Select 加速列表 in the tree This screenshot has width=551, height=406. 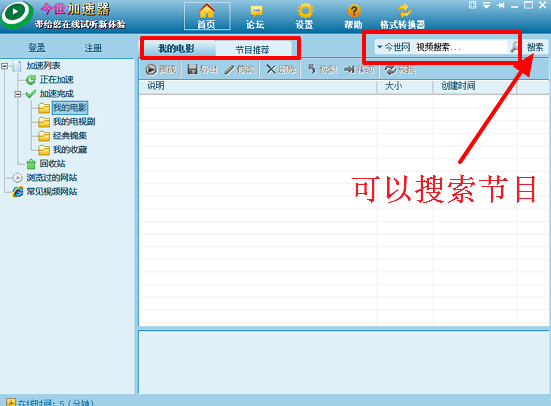(43, 65)
